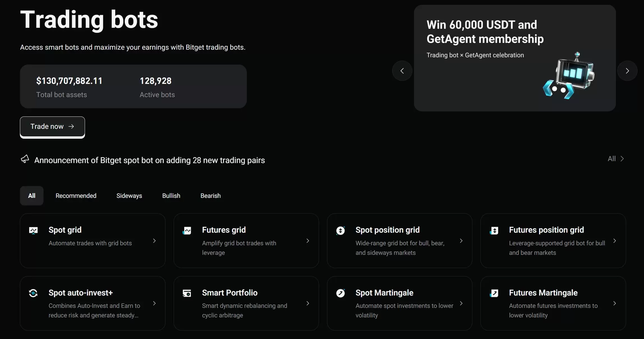Click the Smart Portfolio icon
This screenshot has height=339, width=644.
[187, 293]
